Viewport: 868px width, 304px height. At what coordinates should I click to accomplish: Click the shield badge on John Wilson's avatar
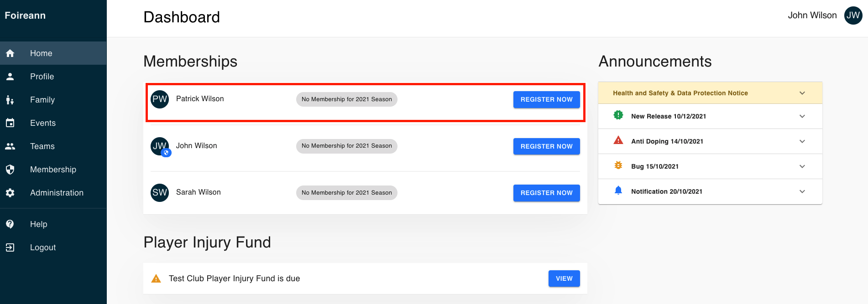167,153
